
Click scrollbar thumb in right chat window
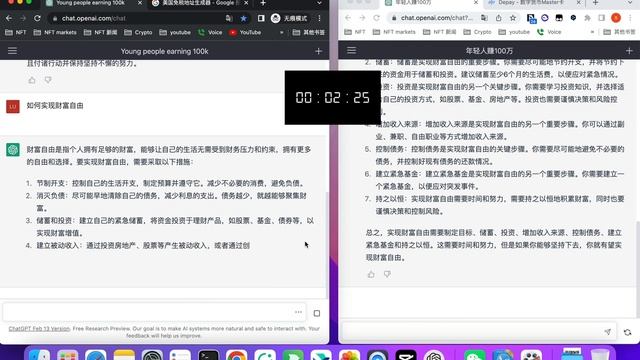click(x=638, y=269)
